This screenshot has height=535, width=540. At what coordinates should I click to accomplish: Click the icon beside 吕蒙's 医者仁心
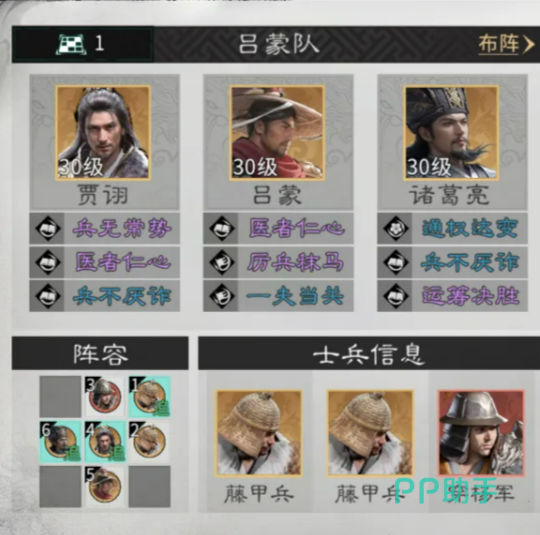[221, 228]
